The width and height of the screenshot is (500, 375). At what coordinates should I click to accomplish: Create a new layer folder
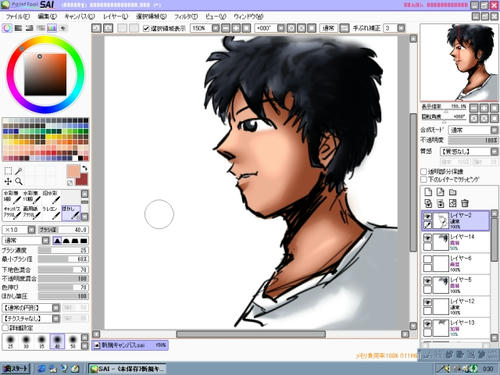(x=453, y=192)
